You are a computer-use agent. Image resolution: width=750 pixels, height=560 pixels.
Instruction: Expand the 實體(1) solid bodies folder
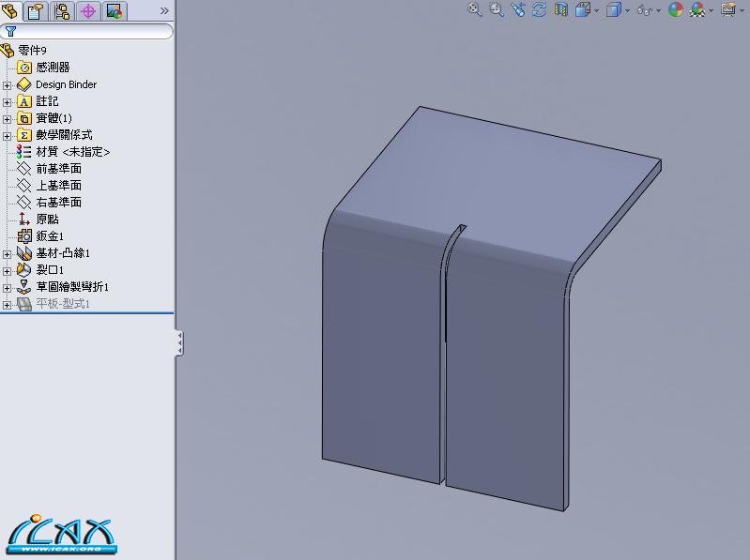pos(7,119)
